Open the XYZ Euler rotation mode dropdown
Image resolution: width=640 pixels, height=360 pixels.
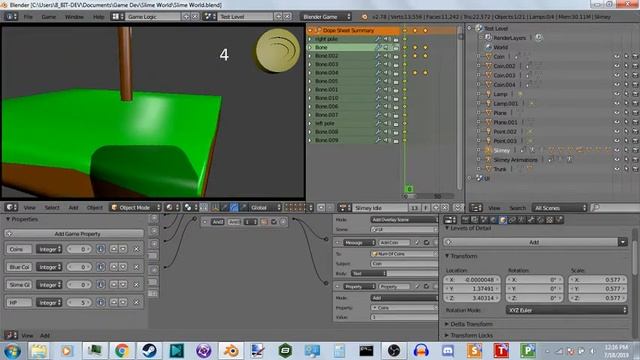(x=567, y=310)
